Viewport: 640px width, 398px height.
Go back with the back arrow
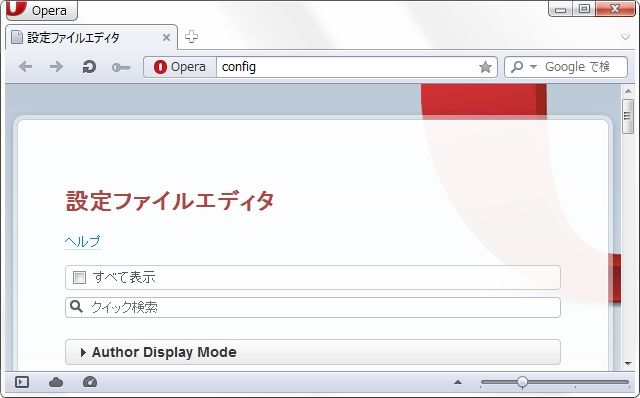(25, 67)
